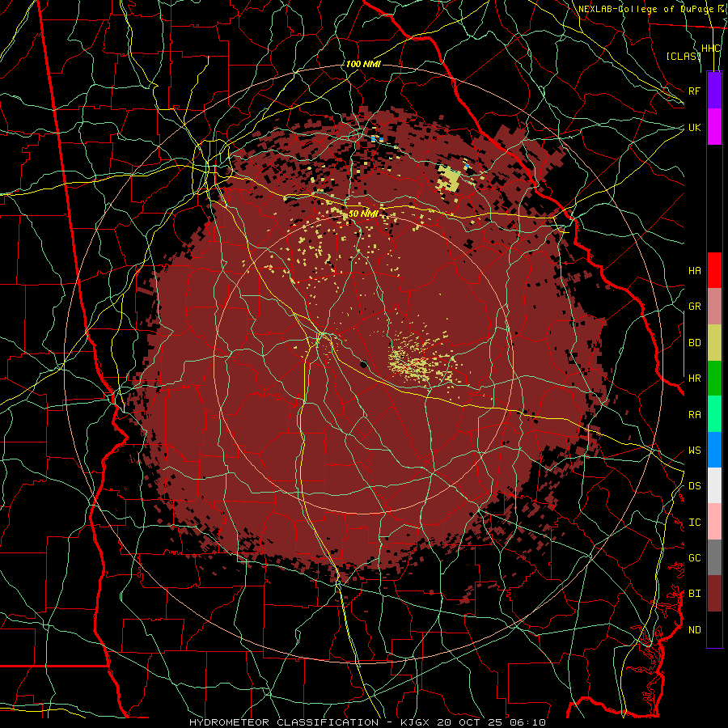Click the "GC" legend label

coord(694,558)
